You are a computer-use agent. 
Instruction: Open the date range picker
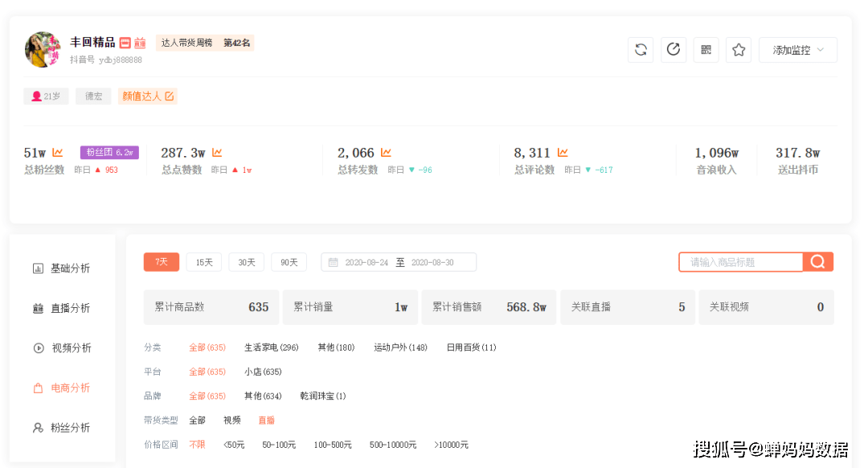point(399,262)
